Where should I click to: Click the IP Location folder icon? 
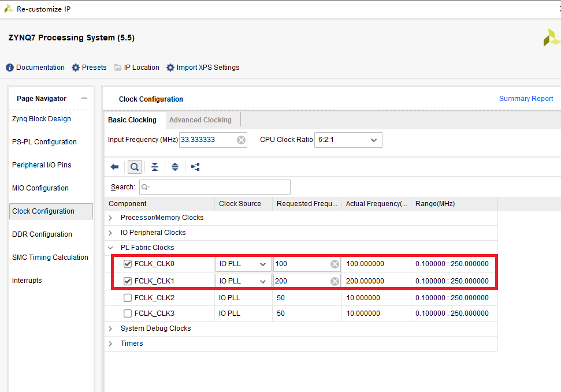click(x=118, y=68)
